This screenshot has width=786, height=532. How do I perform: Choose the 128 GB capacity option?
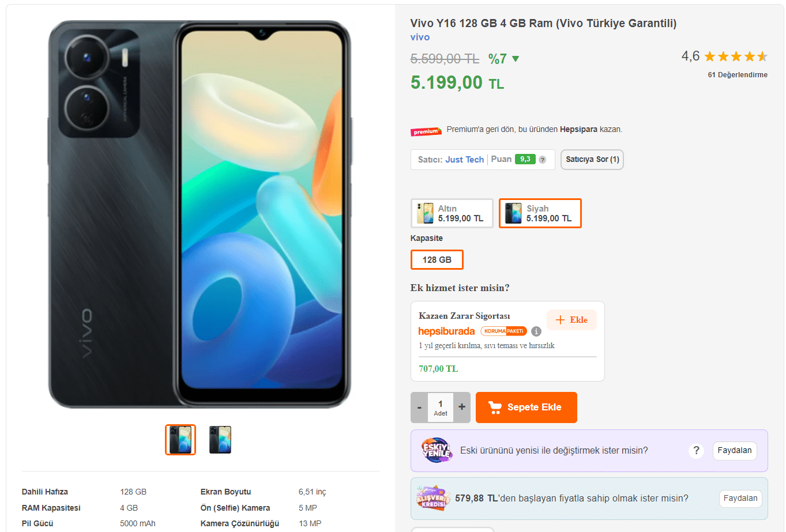click(x=437, y=260)
